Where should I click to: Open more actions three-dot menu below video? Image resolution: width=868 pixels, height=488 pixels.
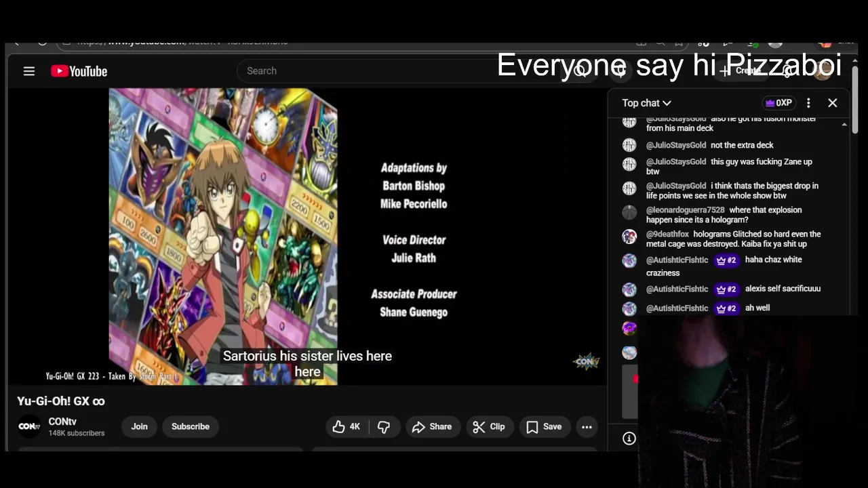point(587,426)
